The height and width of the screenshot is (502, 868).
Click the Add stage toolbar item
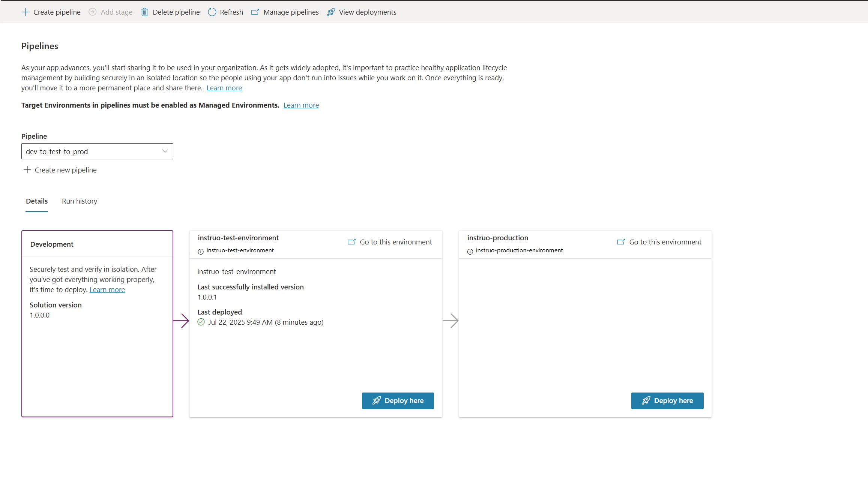tap(111, 12)
